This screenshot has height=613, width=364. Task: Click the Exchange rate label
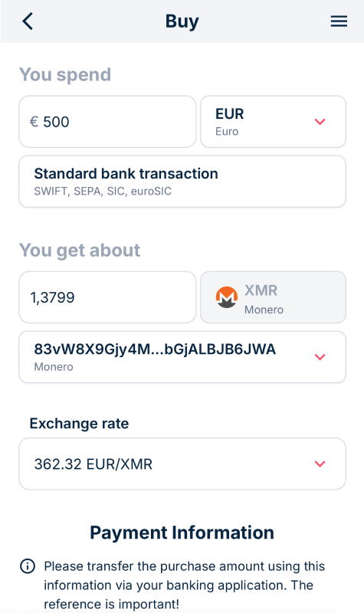point(79,424)
